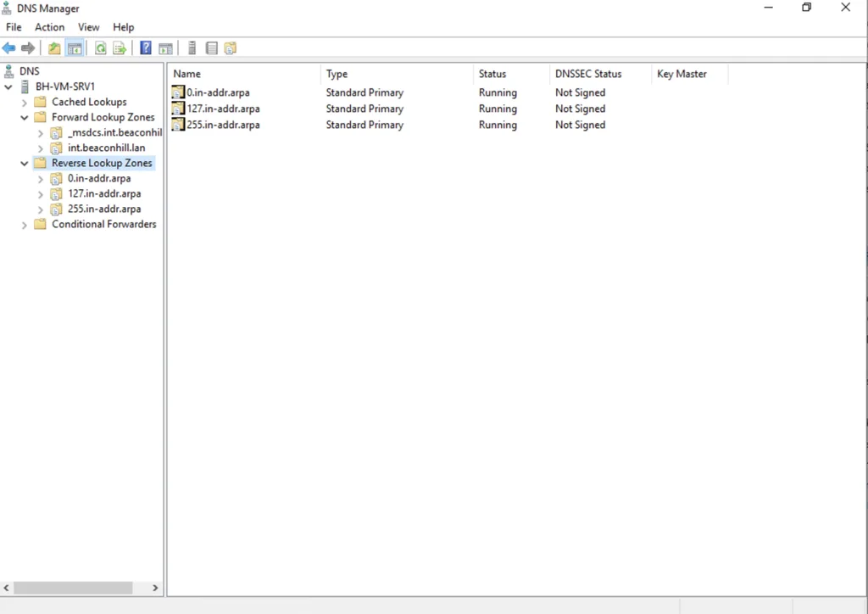Click the server tower toolbar icon
Viewport: 868px width, 614px height.
coord(192,48)
